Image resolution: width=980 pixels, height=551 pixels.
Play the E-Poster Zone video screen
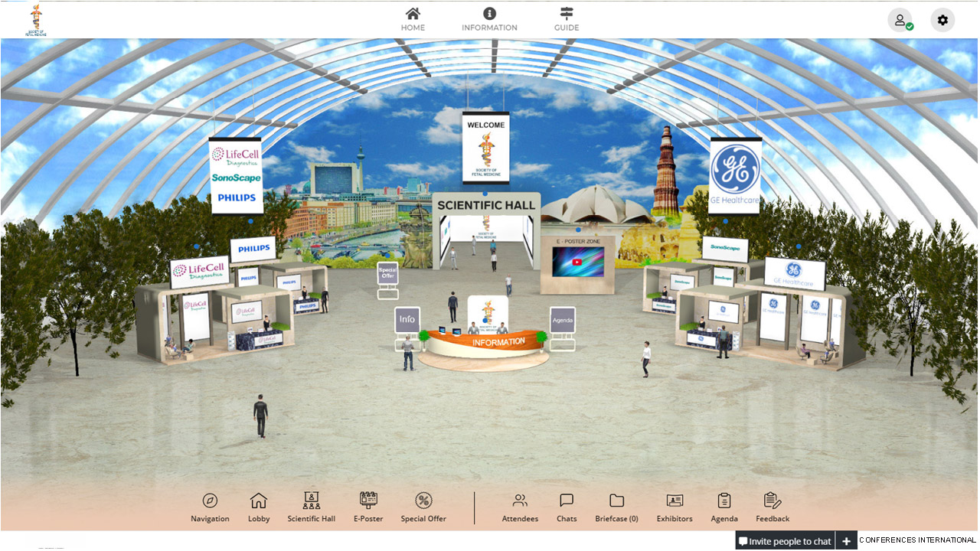pyautogui.click(x=578, y=262)
